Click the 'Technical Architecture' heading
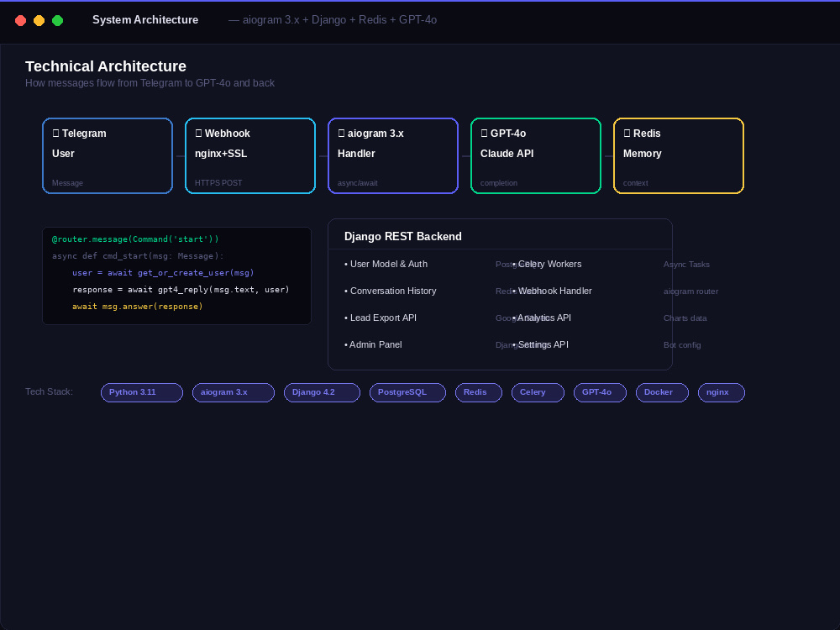 tap(106, 66)
